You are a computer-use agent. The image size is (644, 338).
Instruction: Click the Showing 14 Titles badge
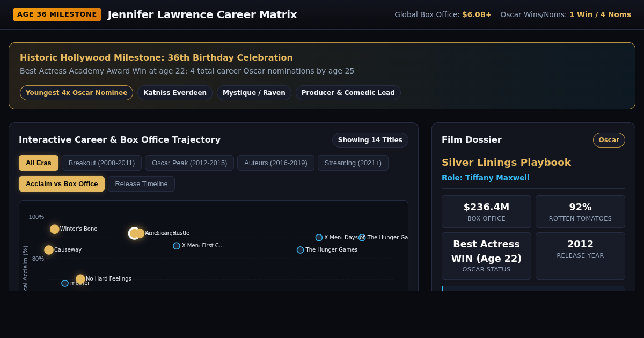[x=370, y=140]
